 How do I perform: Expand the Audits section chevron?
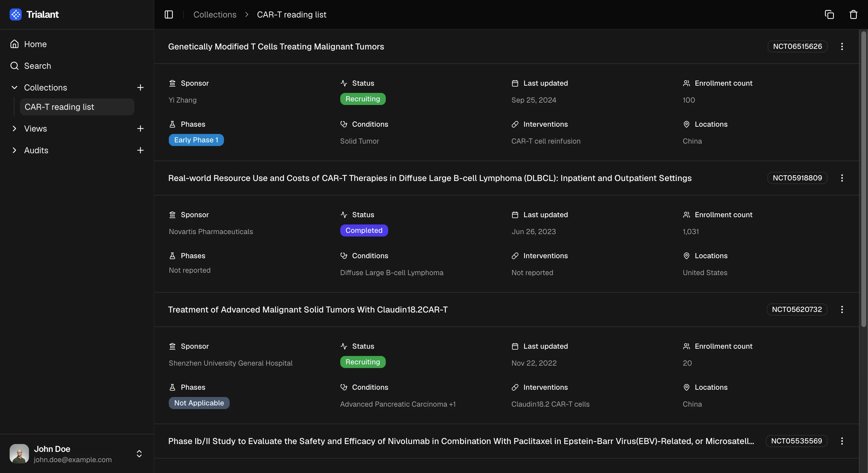[x=14, y=151]
